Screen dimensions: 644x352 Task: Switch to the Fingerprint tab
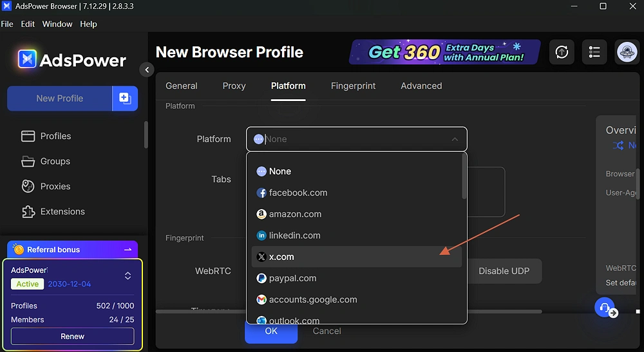click(353, 86)
